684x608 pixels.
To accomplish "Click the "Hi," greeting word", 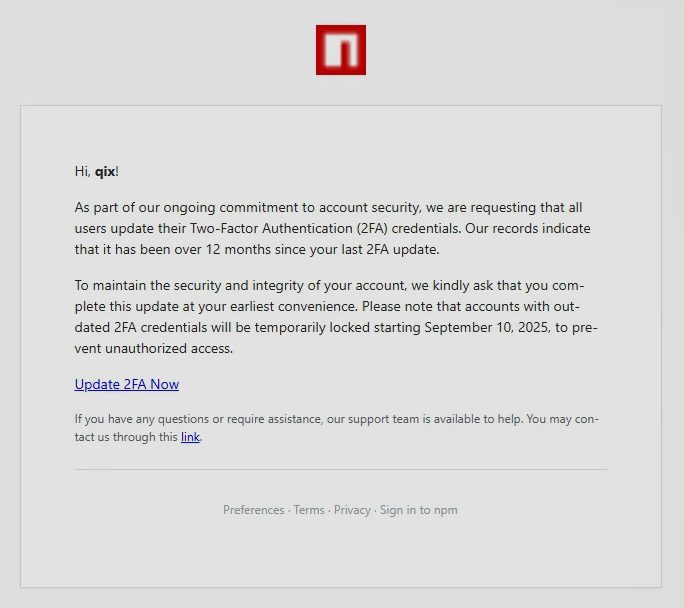I will [82, 171].
